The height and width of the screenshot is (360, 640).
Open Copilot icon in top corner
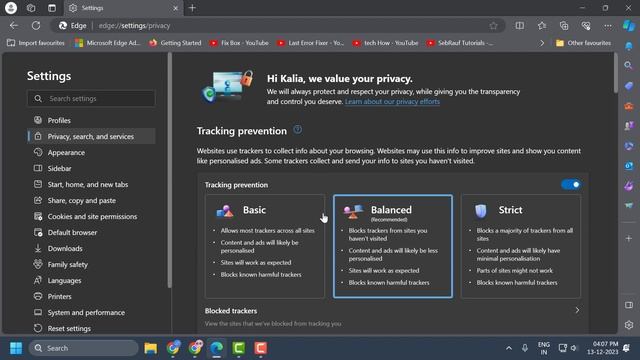(629, 25)
